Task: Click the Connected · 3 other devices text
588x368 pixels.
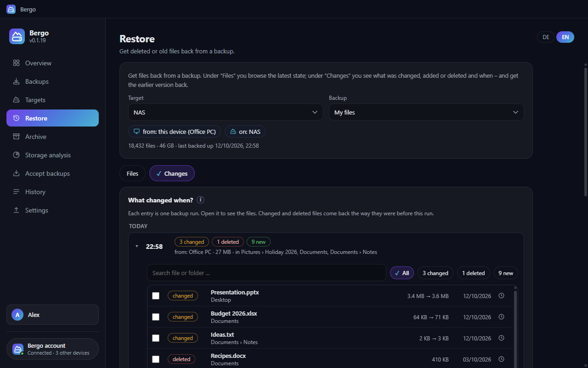Action: coord(58,353)
